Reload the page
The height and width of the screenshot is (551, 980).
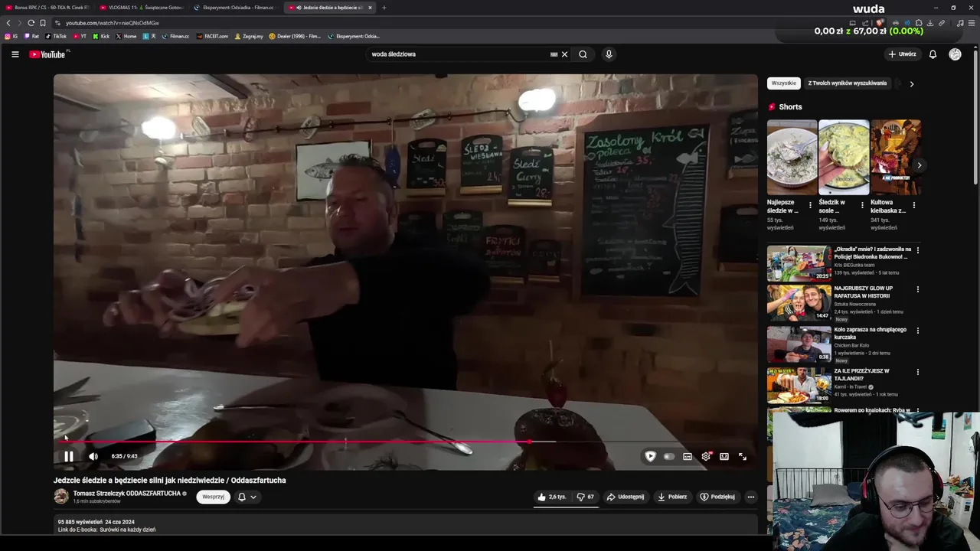point(31,23)
